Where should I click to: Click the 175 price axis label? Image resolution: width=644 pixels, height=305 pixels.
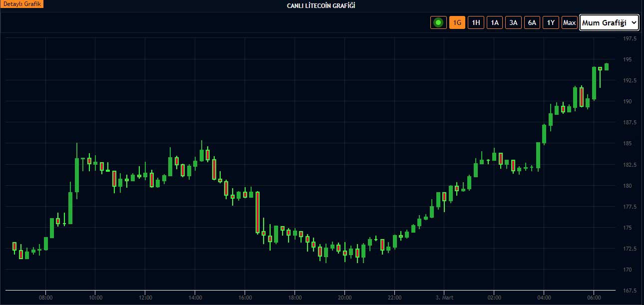coord(628,228)
